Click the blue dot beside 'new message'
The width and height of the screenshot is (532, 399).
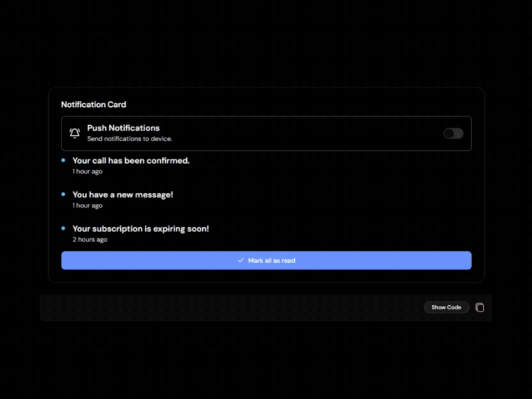click(x=63, y=195)
